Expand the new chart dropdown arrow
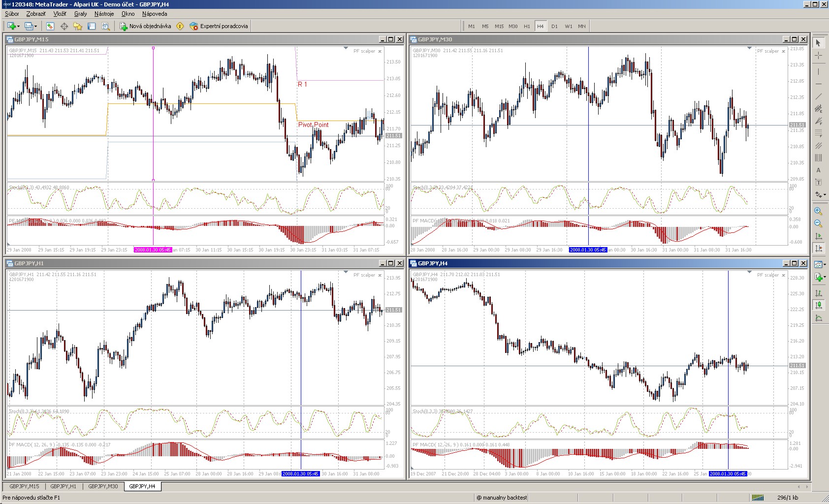829x504 pixels. click(x=18, y=26)
